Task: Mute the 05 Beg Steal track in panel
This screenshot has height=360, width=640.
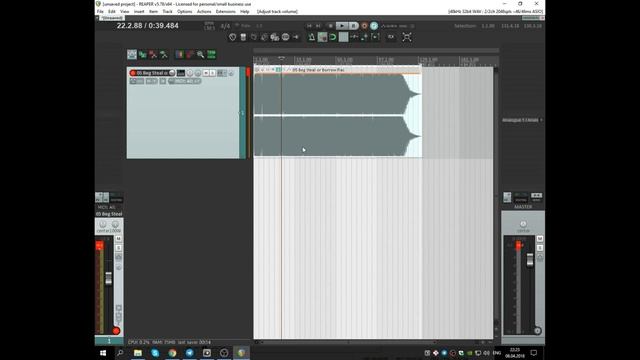Action: [x=206, y=73]
